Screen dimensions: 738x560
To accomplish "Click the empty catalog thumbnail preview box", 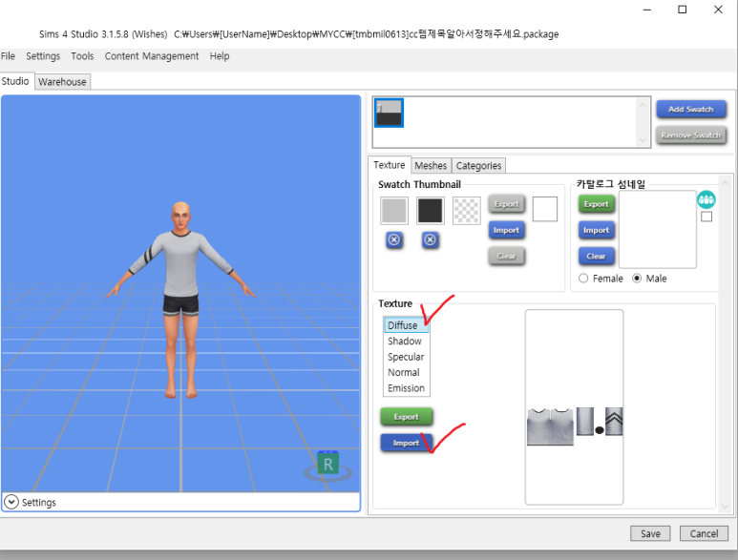I will pos(657,230).
